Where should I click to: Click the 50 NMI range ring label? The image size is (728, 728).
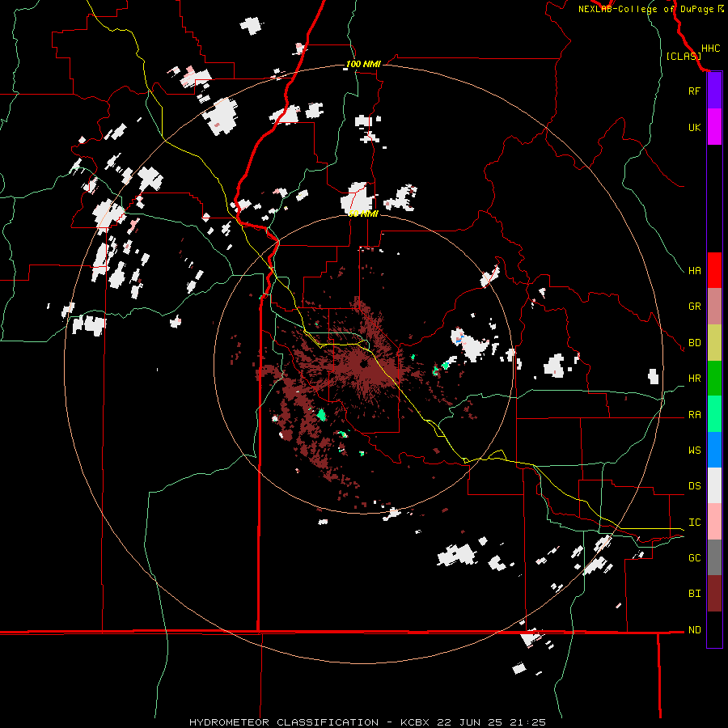pyautogui.click(x=363, y=214)
